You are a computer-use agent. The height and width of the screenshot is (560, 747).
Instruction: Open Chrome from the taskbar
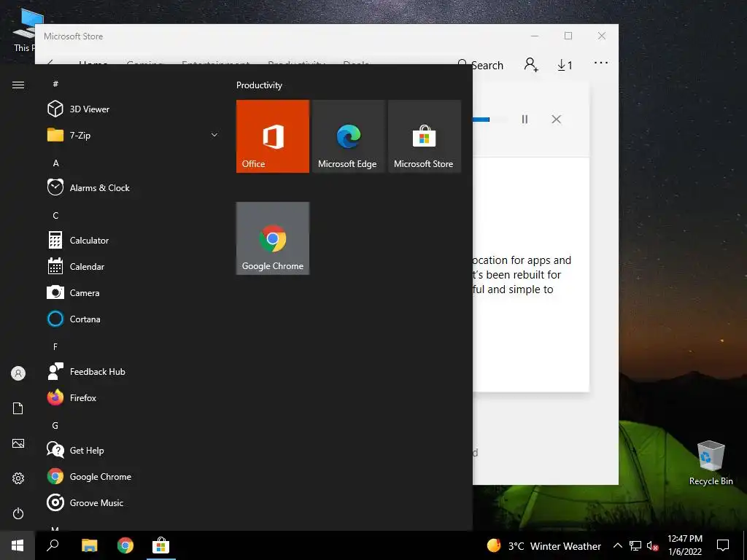coord(125,545)
